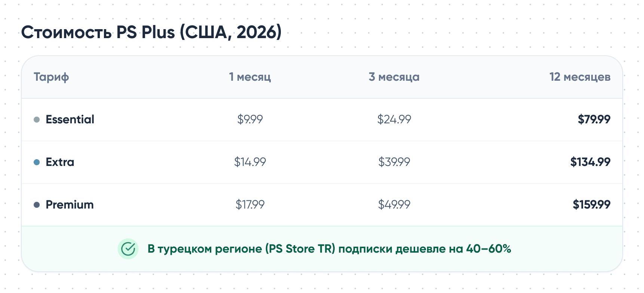Select the Extra tier name

click(x=60, y=162)
